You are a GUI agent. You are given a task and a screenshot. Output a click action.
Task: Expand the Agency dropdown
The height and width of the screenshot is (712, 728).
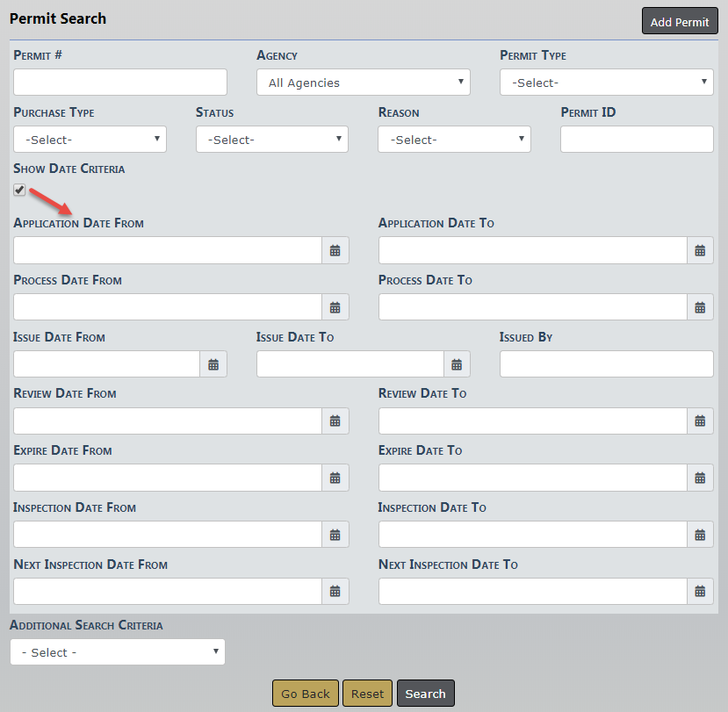tap(363, 83)
